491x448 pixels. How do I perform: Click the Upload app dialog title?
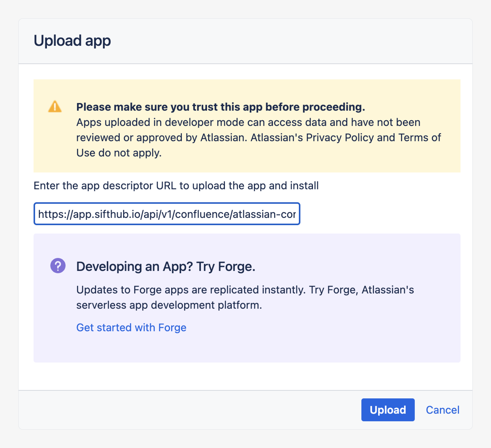(x=72, y=40)
